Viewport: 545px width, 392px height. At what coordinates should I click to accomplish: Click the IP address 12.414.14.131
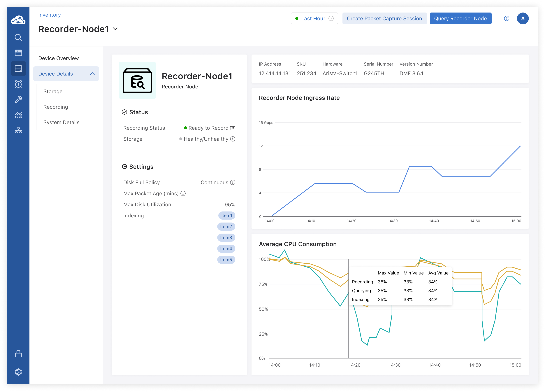pos(275,73)
